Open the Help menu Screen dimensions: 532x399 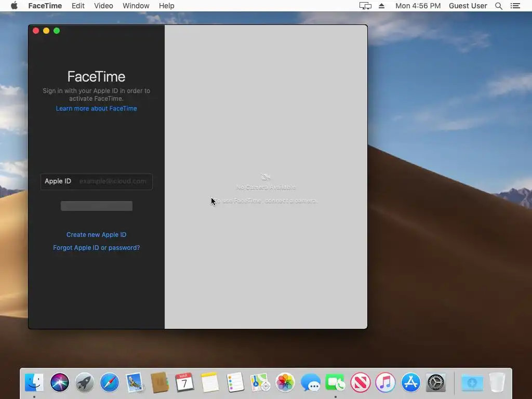coord(167,6)
